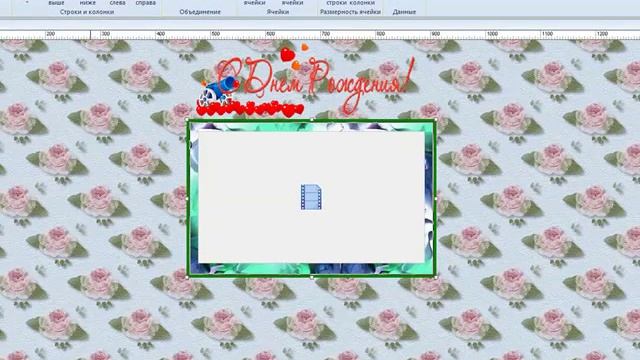The width and height of the screenshot is (640, 360).
Task: Click the top-center handle of the green frame
Action: [312, 120]
